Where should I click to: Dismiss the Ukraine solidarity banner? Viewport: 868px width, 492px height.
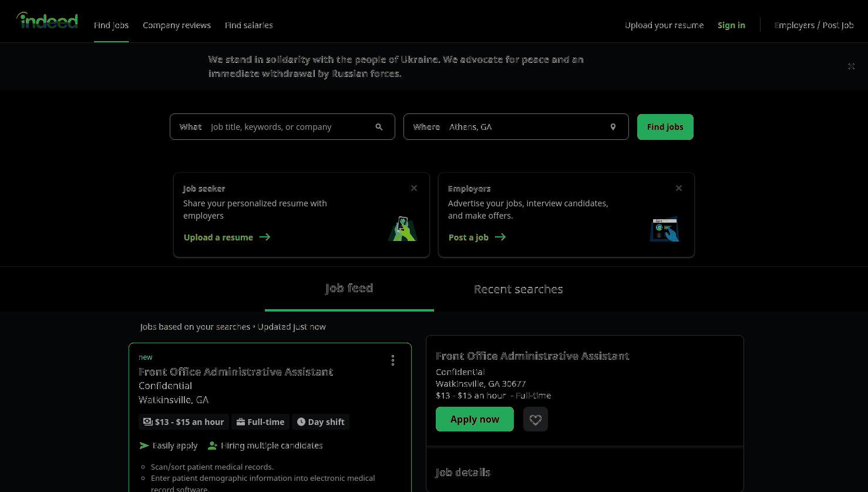851,66
